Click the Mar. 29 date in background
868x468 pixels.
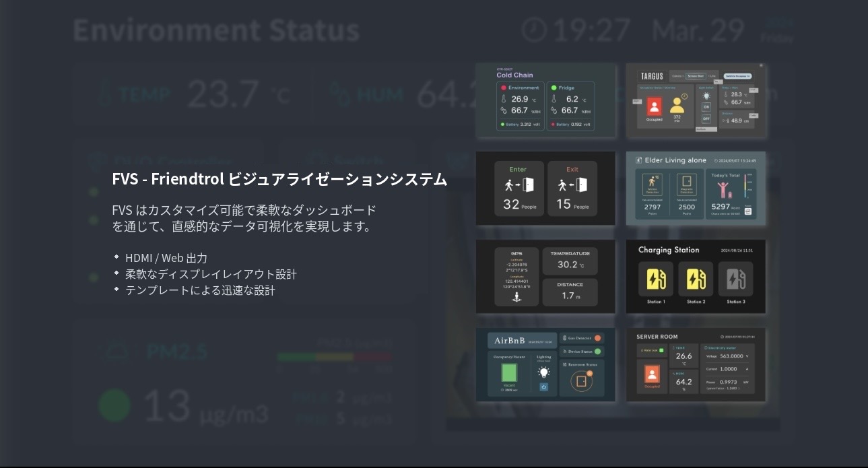click(x=698, y=30)
